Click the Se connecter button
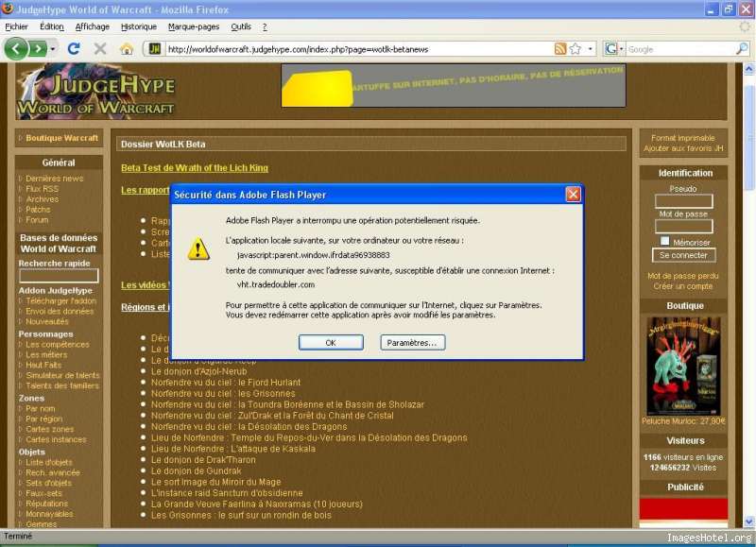This screenshot has height=547, width=756. [x=683, y=255]
